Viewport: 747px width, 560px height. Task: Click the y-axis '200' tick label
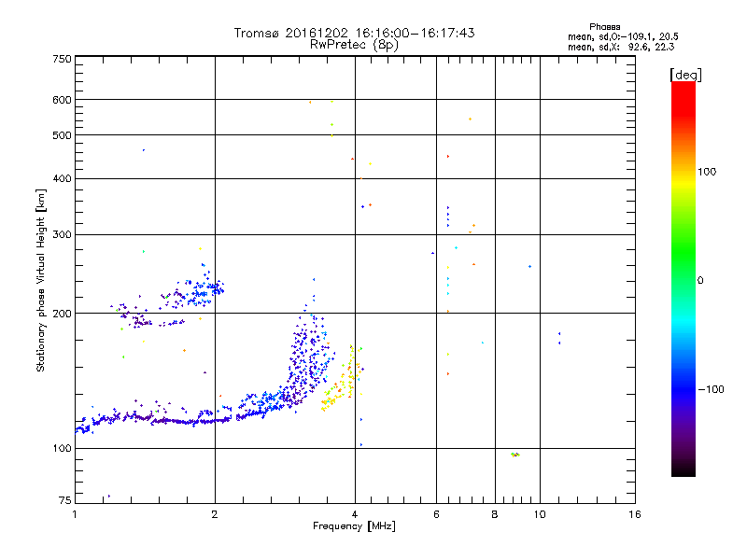62,314
